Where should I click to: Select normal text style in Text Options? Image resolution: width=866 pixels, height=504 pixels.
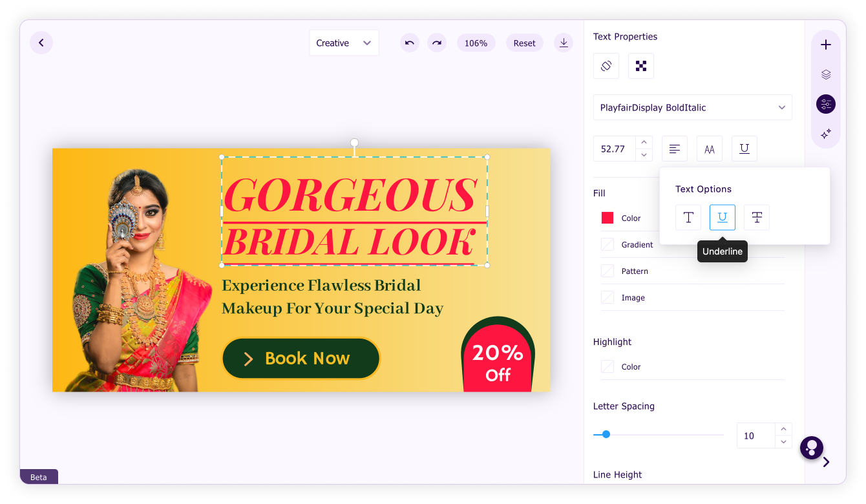tap(688, 217)
